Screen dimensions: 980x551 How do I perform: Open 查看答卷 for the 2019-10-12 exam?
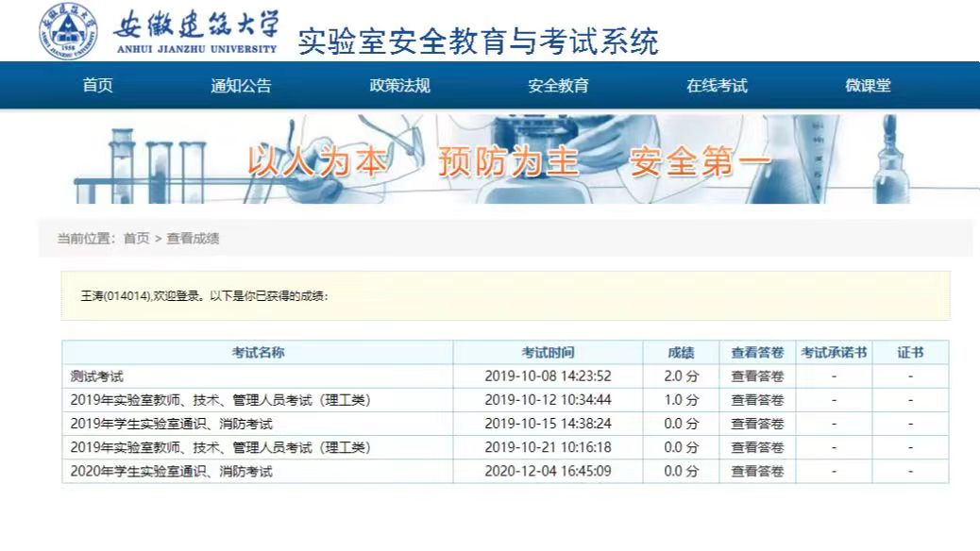757,400
